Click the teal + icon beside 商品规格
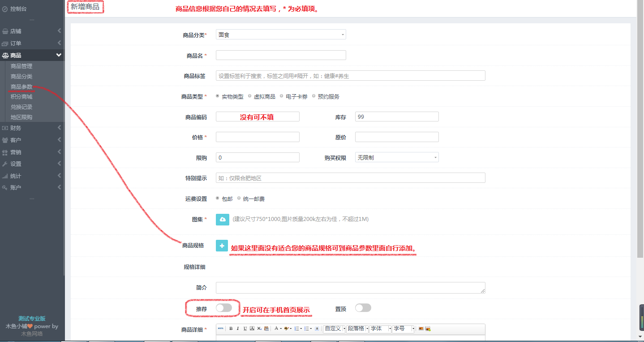The width and height of the screenshot is (644, 342). tap(222, 246)
